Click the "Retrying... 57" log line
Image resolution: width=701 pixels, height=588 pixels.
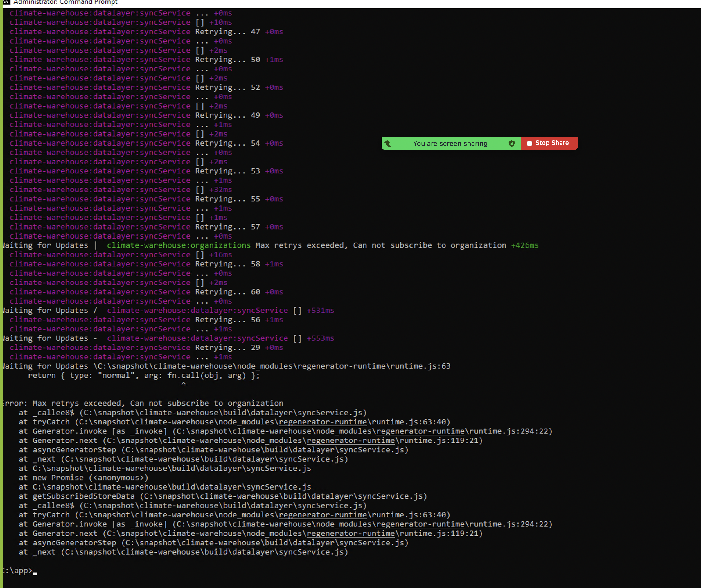(x=146, y=227)
